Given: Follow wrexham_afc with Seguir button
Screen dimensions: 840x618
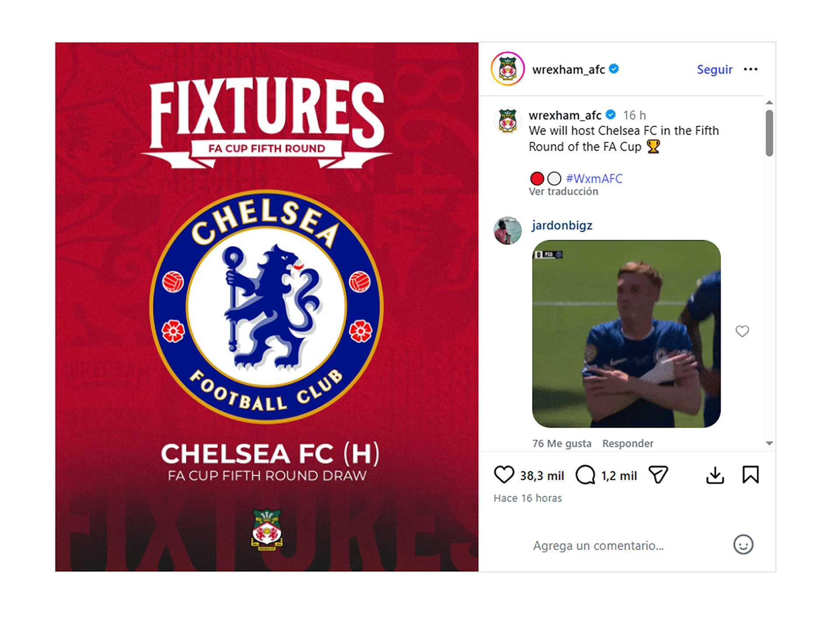Looking at the screenshot, I should pos(714,70).
